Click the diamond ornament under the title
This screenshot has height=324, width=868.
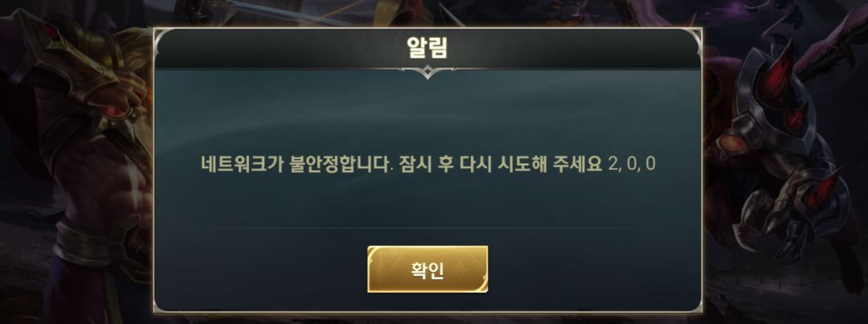click(x=428, y=72)
